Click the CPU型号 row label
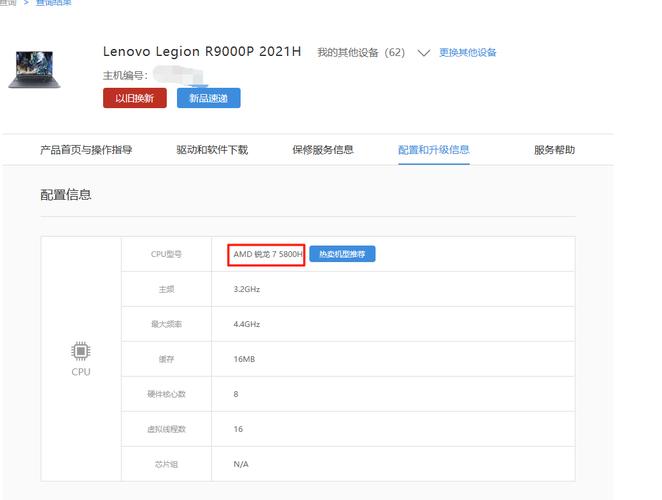 click(x=166, y=254)
